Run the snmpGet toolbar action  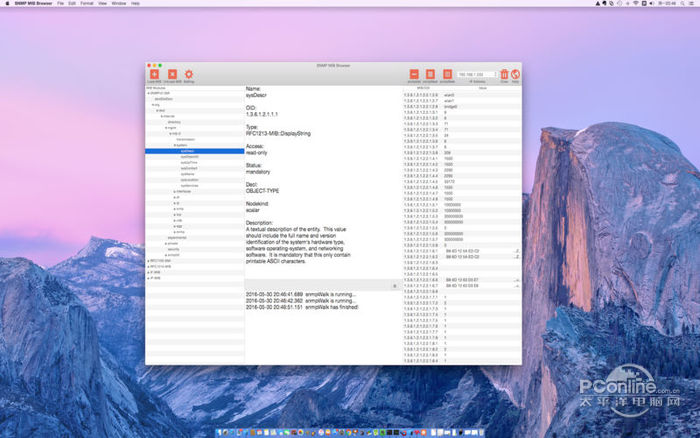pos(414,74)
